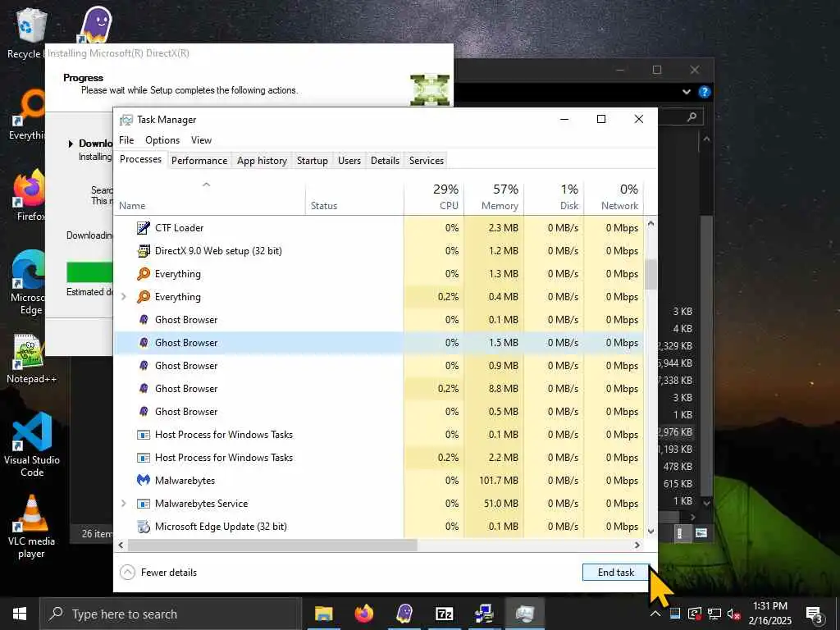Switch to the Details tab

pyautogui.click(x=386, y=161)
